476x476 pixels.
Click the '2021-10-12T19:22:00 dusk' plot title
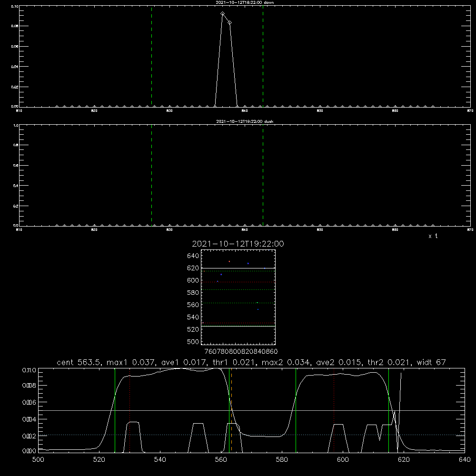click(245, 121)
